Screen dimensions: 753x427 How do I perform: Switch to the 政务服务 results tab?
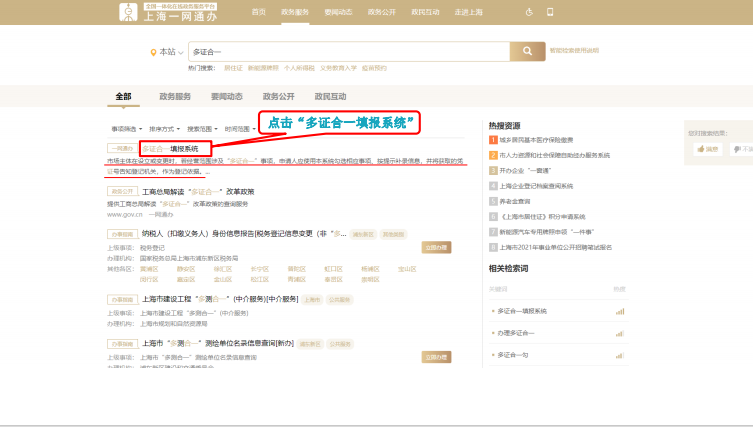[175, 97]
